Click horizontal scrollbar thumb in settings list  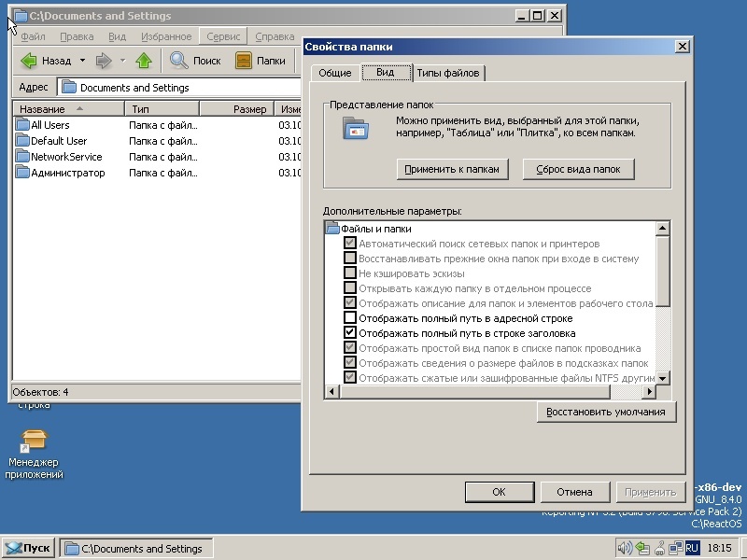pyautogui.click(x=475, y=392)
